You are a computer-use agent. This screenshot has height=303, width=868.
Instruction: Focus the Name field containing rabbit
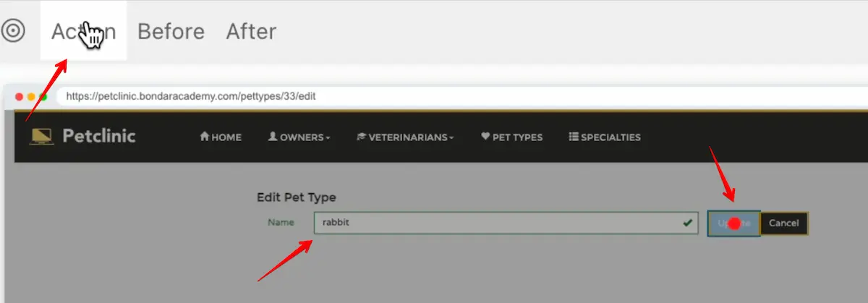tap(492, 223)
